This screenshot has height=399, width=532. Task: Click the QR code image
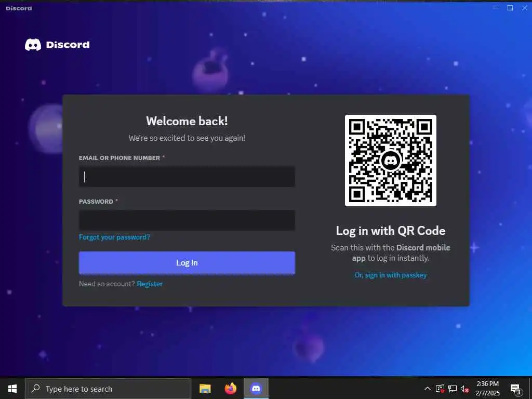[x=391, y=161]
